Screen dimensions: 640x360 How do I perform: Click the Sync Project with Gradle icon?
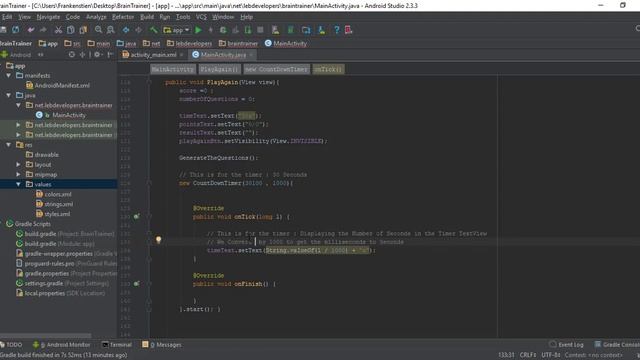coord(291,30)
